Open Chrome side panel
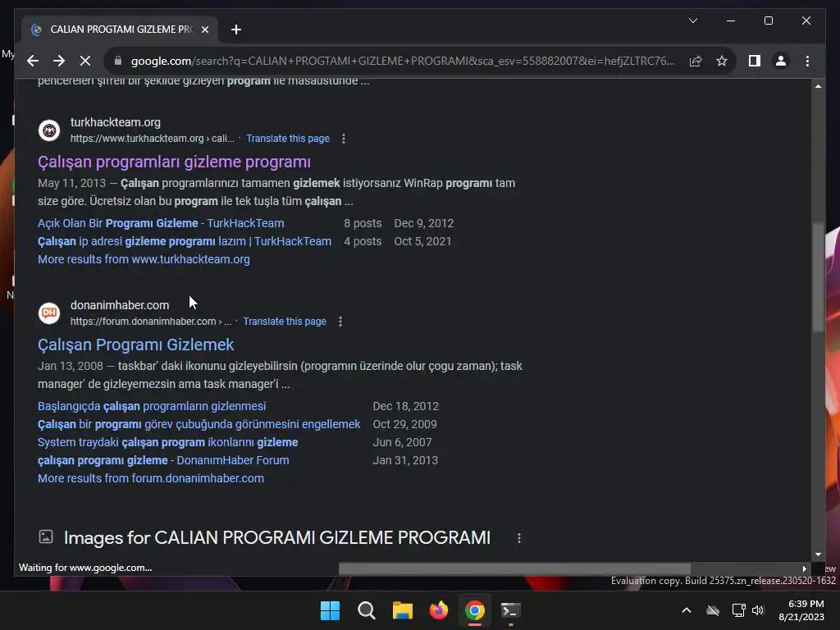The height and width of the screenshot is (630, 840). [x=755, y=61]
